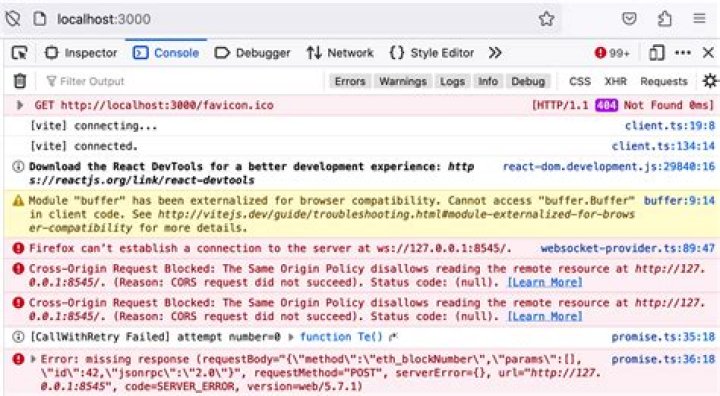Expand the GET favicon.ico request row

click(x=20, y=105)
